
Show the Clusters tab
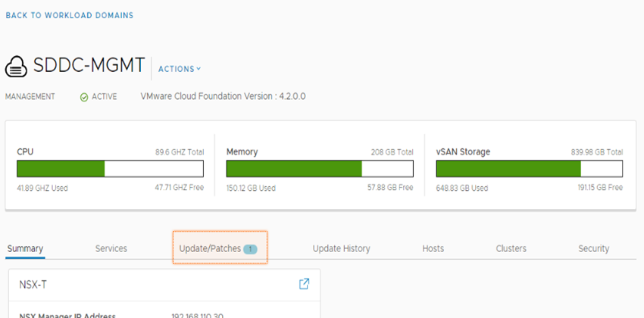tap(511, 248)
